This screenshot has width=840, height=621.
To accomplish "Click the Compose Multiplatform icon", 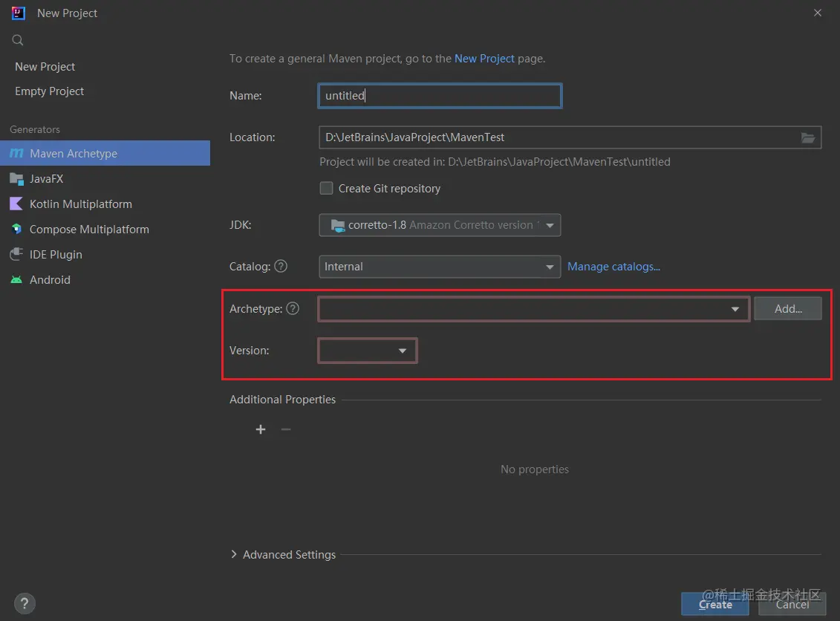I will tap(16, 229).
